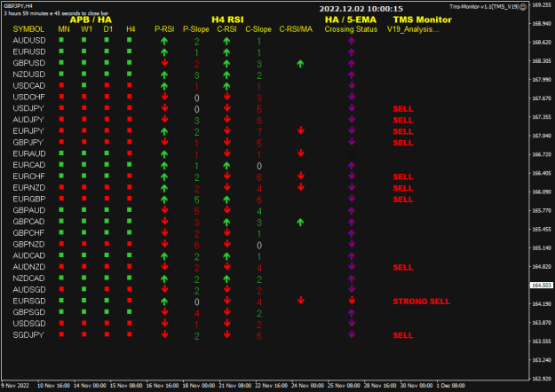Click the USDCAD W1 green square
The image size is (555, 392).
click(83, 85)
